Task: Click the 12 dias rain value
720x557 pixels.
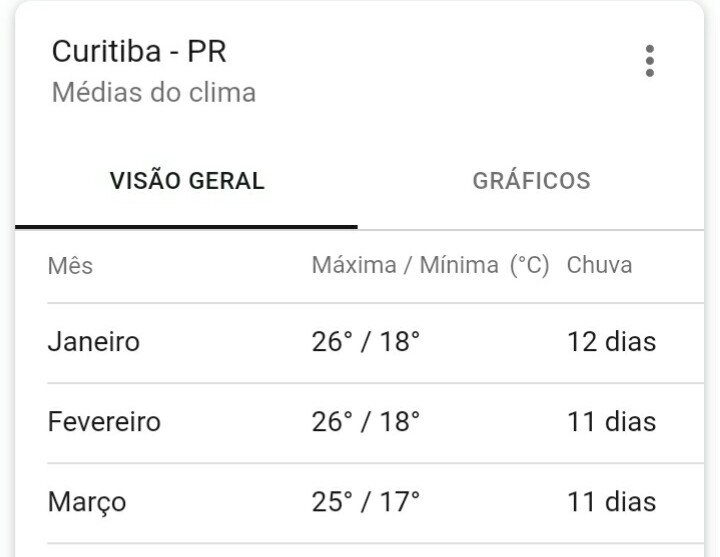Action: (612, 342)
